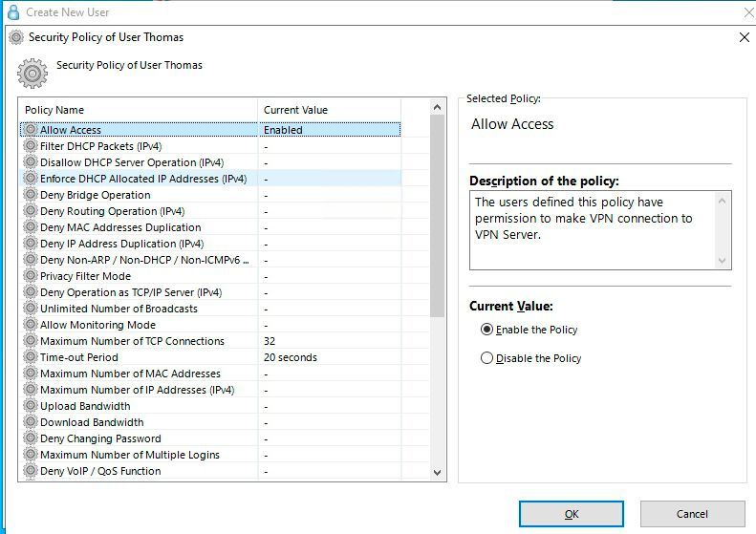This screenshot has height=534, width=756.
Task: Click gear icon for Deny Changing Password
Action: [x=31, y=438]
